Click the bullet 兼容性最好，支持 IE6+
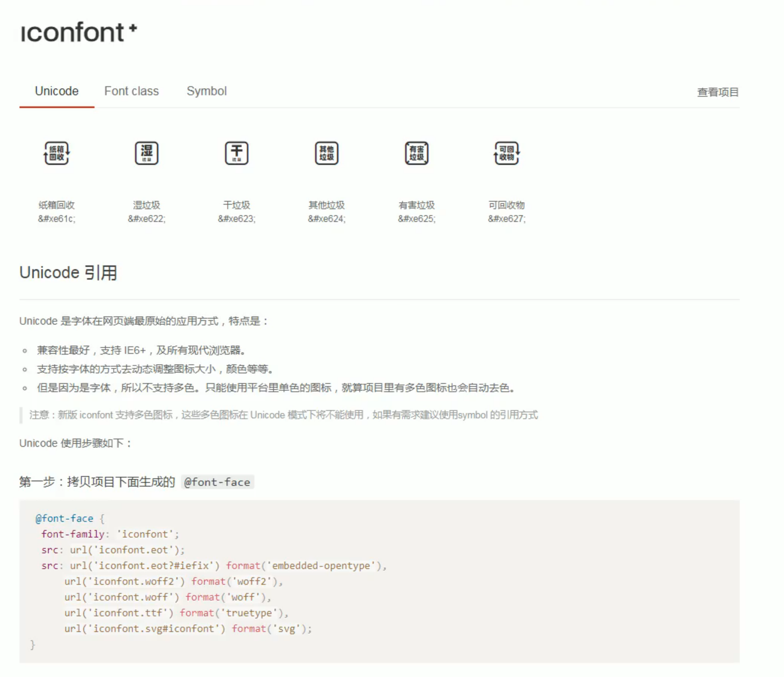The image size is (784, 677). pyautogui.click(x=141, y=350)
